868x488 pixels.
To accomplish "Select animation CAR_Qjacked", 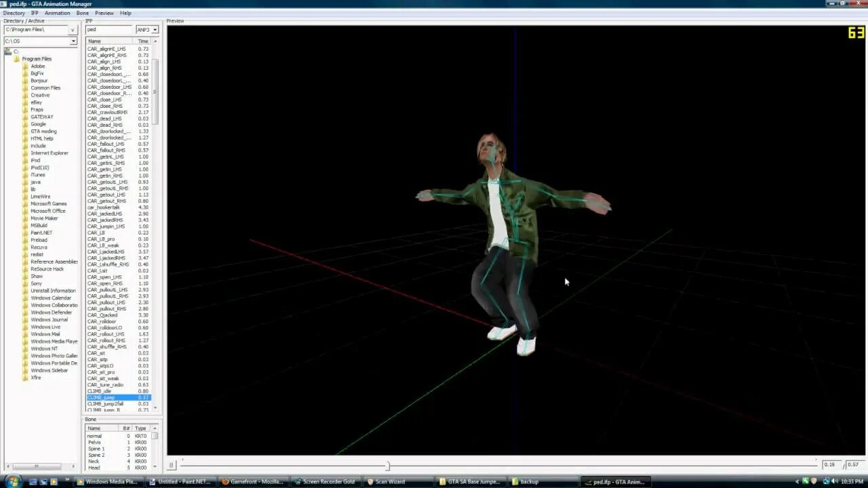I will click(x=119, y=315).
